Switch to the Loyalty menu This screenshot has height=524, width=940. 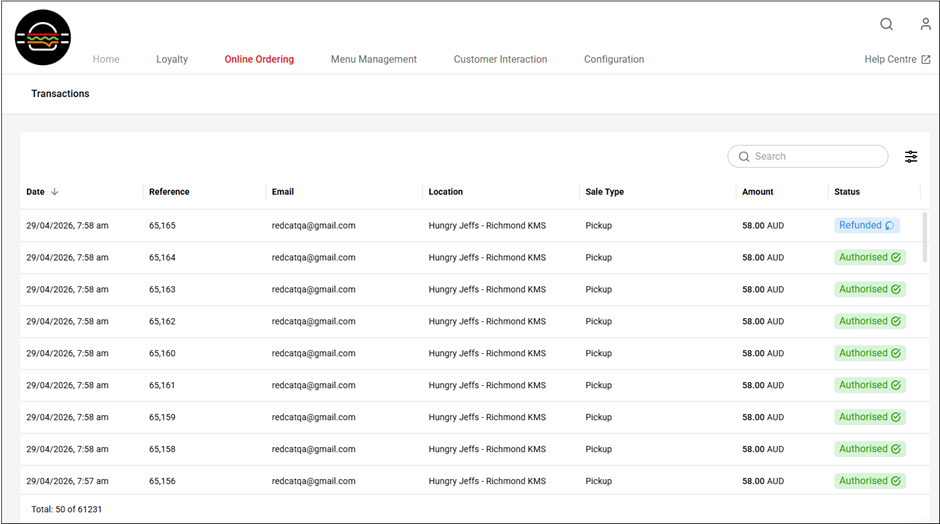tap(172, 60)
